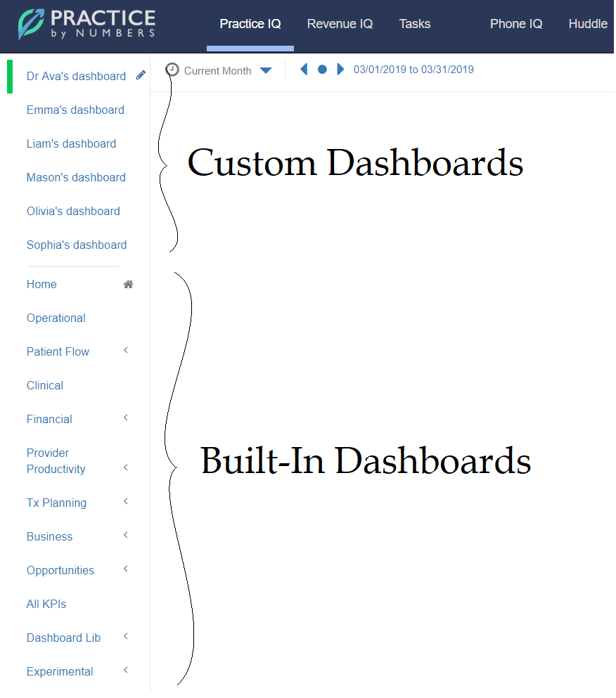Go to the Home dashboard

coord(41,285)
